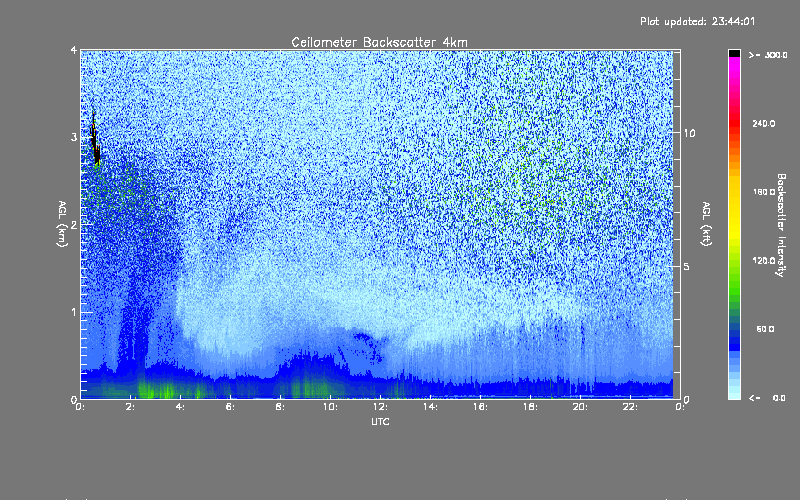800x500 pixels.
Task: Click the '18:' UTC tick label
Action: (530, 407)
